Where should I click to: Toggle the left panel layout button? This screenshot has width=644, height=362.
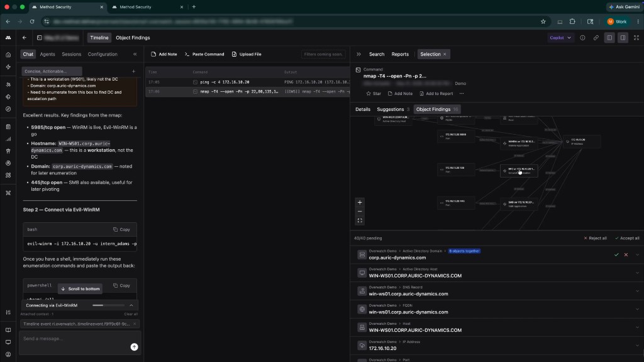click(609, 37)
